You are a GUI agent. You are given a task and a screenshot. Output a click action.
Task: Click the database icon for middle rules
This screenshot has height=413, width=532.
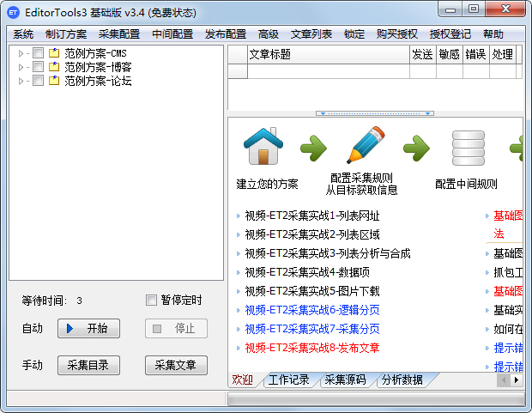[x=469, y=148]
